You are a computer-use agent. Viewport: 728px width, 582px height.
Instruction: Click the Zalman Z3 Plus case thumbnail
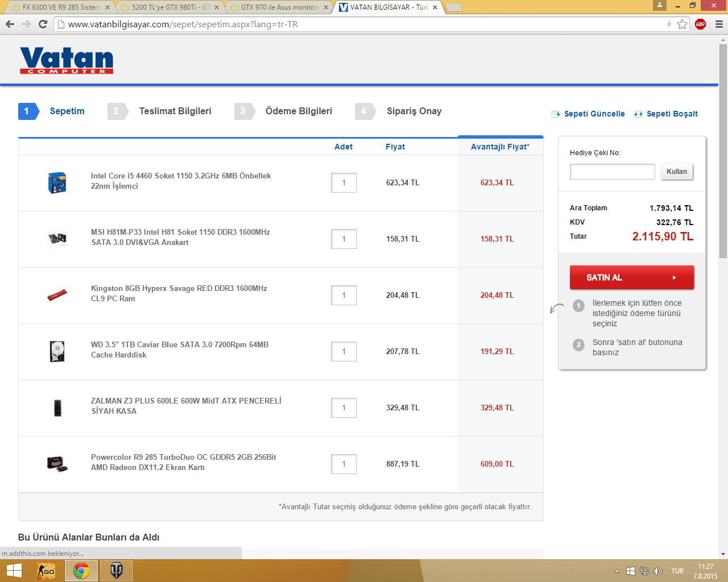pyautogui.click(x=57, y=408)
